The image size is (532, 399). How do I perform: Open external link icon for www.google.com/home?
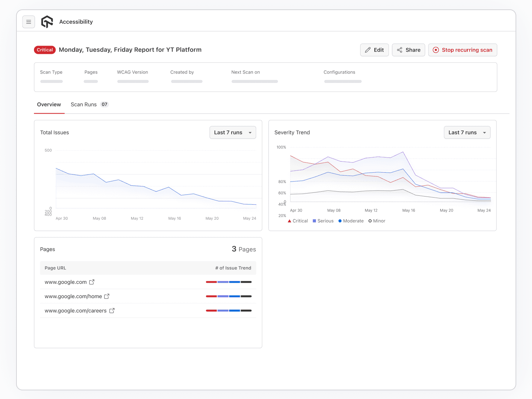tap(107, 296)
